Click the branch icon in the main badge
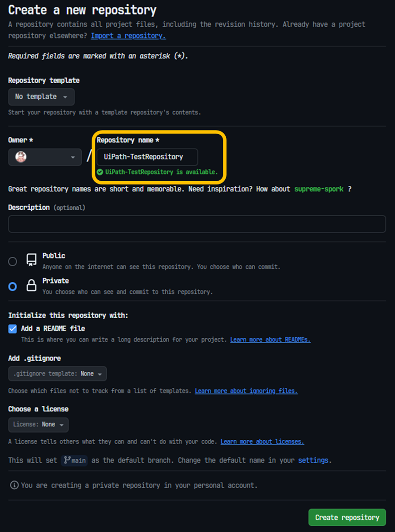The height and width of the screenshot is (532, 395). [x=68, y=460]
